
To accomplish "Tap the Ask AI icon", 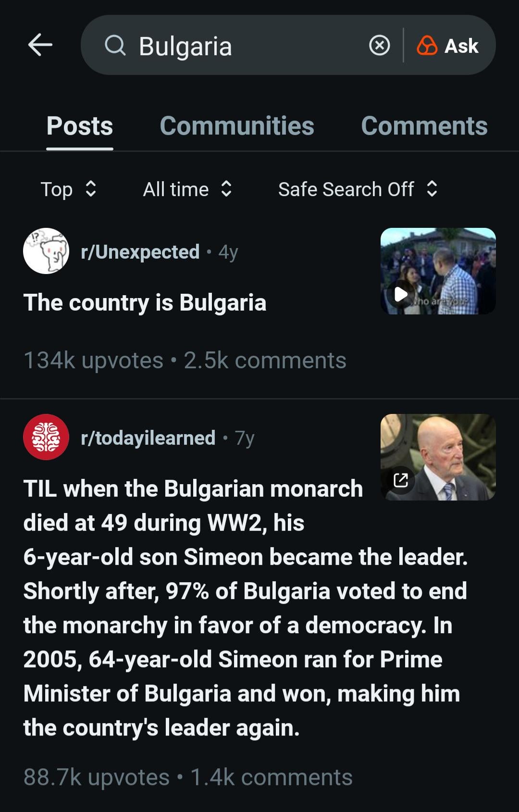I will coord(427,46).
